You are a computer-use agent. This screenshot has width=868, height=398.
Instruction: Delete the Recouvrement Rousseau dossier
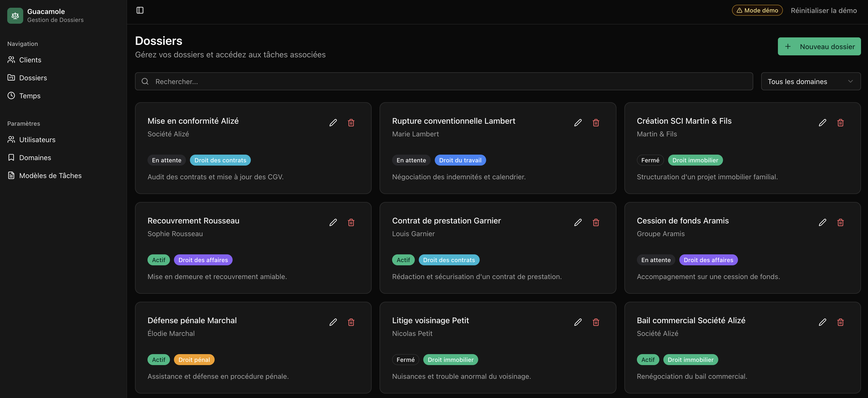[351, 222]
